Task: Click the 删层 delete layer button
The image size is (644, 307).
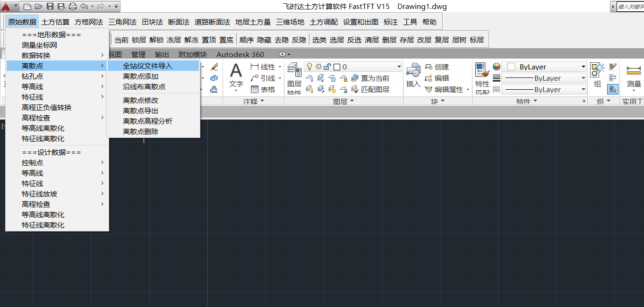Action: click(389, 40)
